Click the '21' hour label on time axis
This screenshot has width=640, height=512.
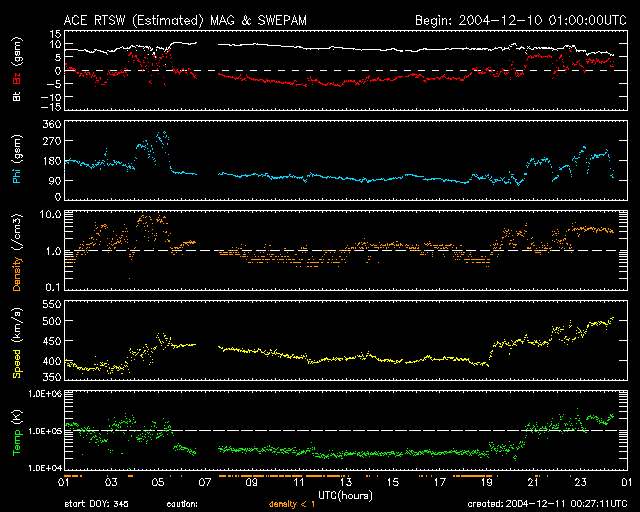click(x=533, y=482)
